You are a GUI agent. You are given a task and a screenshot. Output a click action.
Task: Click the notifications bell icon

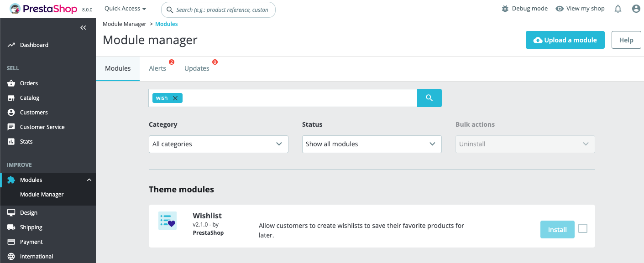click(x=618, y=9)
